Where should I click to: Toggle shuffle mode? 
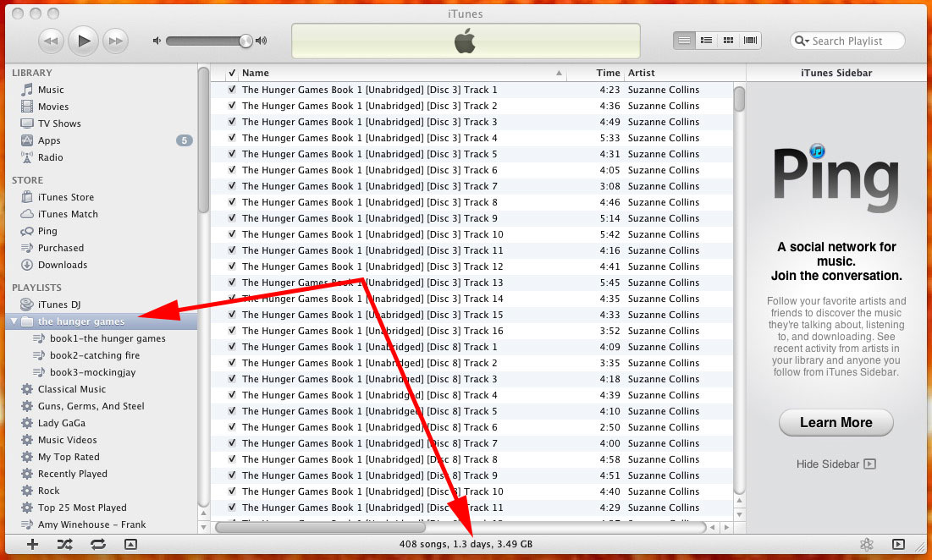(x=65, y=544)
